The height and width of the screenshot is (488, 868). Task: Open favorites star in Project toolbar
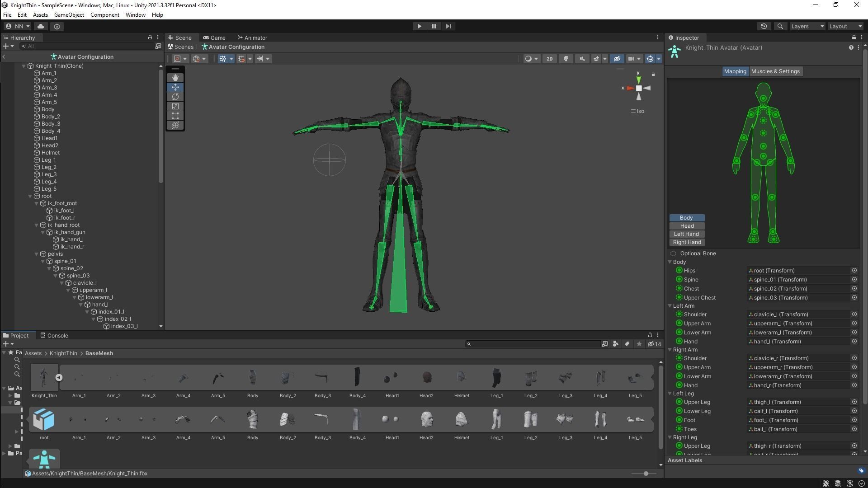tap(639, 344)
